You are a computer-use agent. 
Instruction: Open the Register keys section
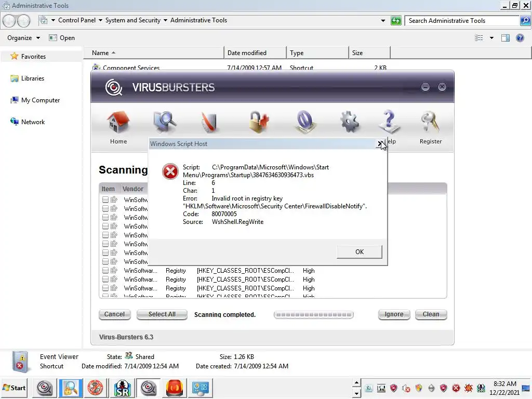pos(430,127)
